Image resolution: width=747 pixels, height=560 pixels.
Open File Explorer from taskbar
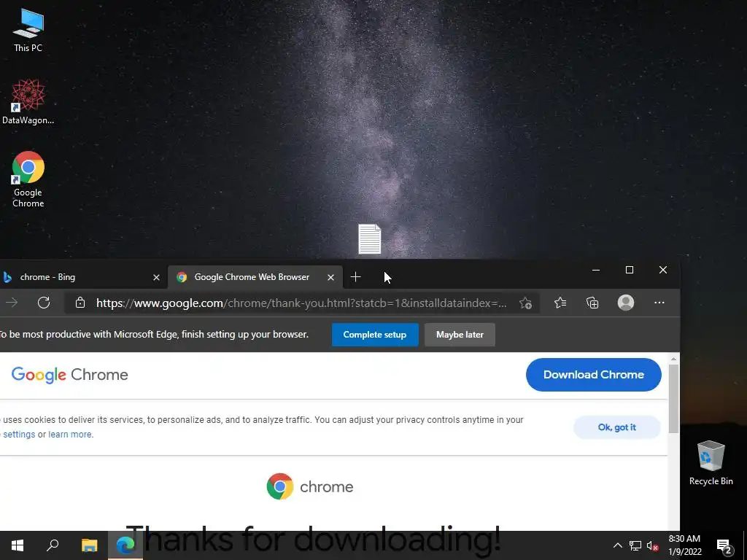(89, 545)
